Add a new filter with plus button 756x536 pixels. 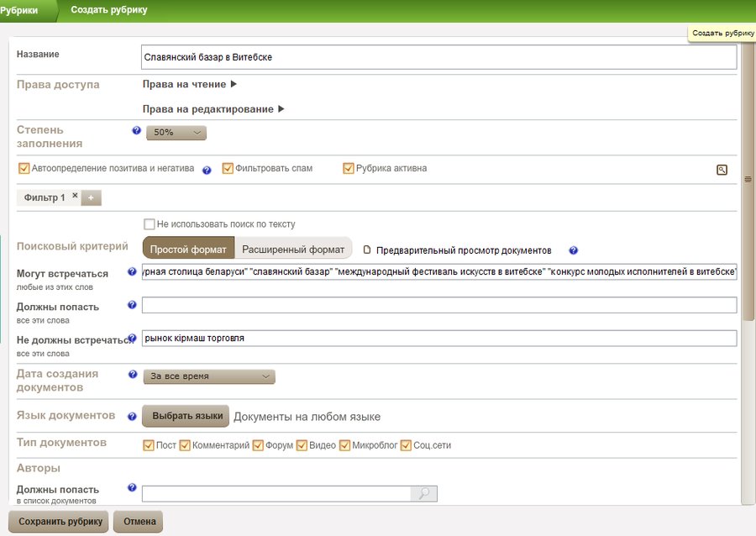pyautogui.click(x=91, y=197)
